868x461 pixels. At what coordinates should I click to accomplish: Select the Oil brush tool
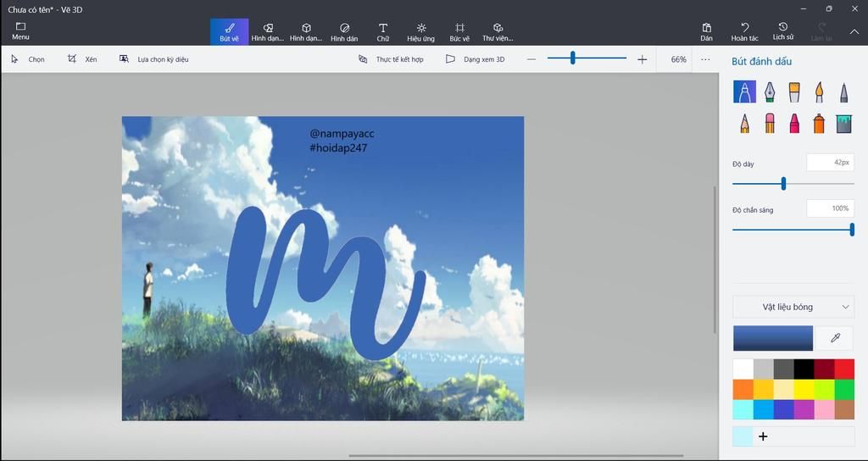click(794, 92)
